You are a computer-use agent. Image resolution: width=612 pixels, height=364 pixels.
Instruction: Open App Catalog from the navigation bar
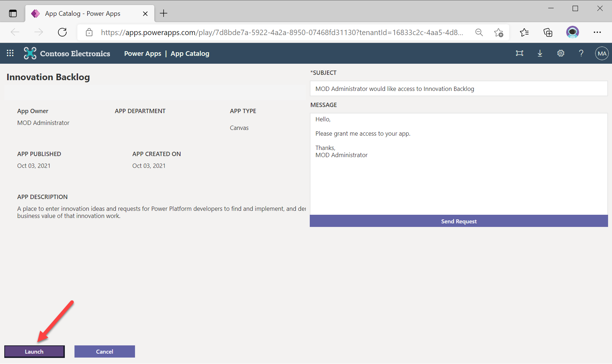point(190,53)
